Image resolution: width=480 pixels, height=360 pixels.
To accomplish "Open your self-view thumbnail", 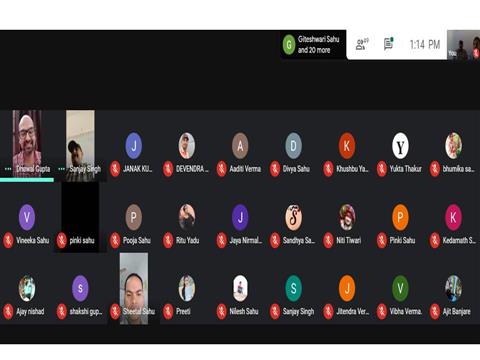I will point(463,45).
